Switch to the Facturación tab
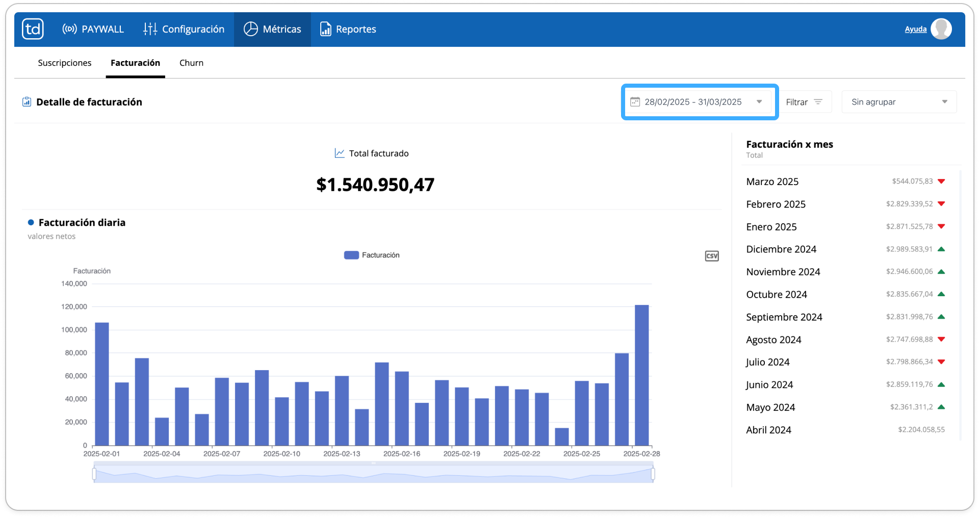Screen dimensions: 980x518 click(135, 63)
